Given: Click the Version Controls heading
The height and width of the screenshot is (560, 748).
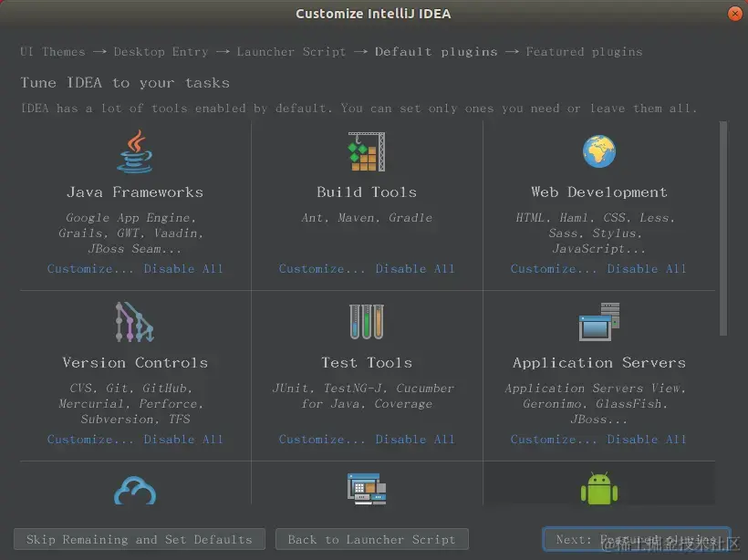Looking at the screenshot, I should [135, 362].
